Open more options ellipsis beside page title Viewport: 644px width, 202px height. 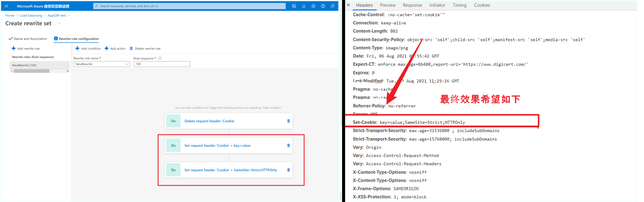pos(59,23)
